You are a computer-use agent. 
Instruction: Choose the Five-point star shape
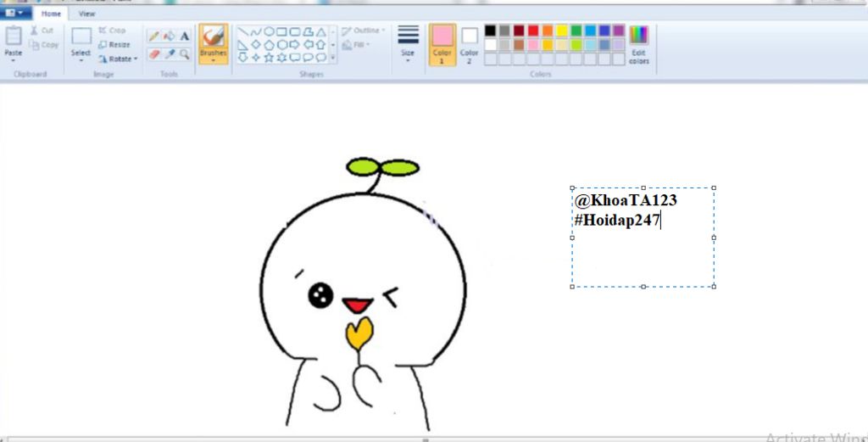(269, 58)
